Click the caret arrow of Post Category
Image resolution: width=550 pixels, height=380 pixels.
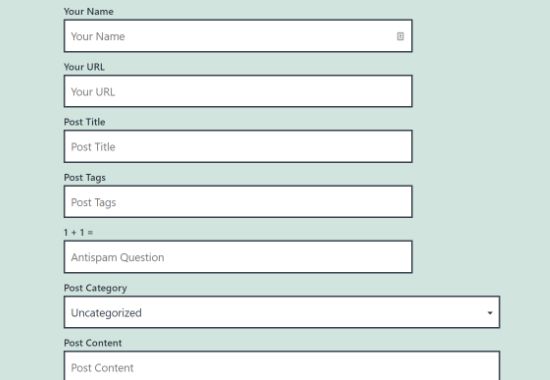(490, 313)
